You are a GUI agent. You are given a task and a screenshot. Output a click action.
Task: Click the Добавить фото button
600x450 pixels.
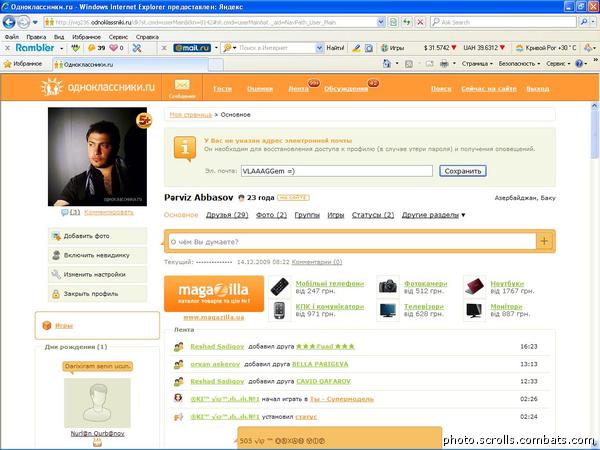click(x=98, y=236)
